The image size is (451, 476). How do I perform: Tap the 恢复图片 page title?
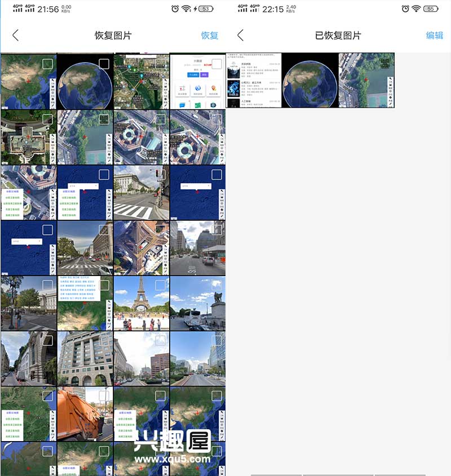pos(113,35)
